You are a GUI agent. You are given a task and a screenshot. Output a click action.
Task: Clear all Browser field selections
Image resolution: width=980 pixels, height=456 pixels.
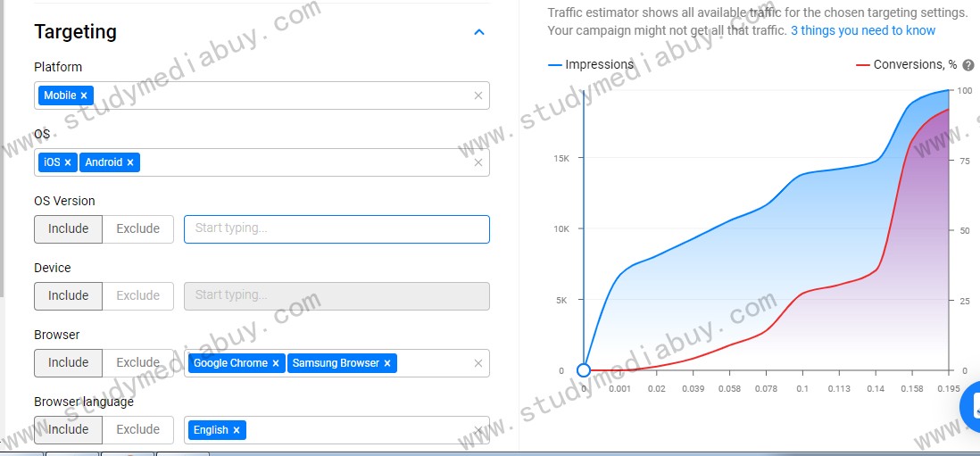click(x=478, y=363)
